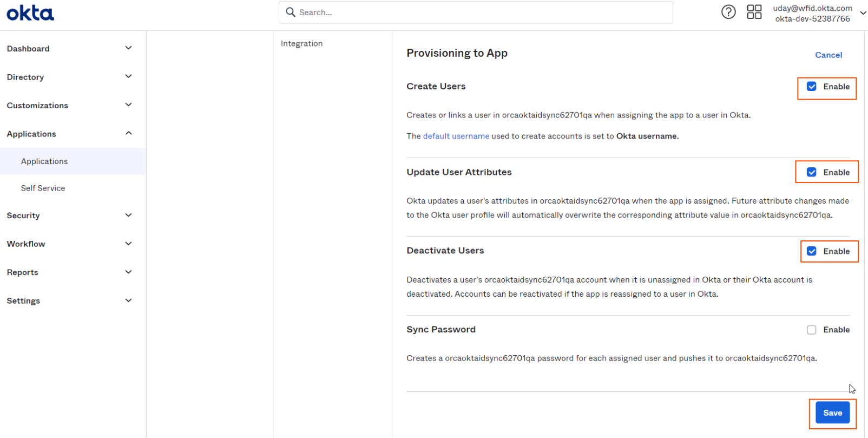Expand the Settings section chevron
This screenshot has height=438, width=868.
(128, 300)
